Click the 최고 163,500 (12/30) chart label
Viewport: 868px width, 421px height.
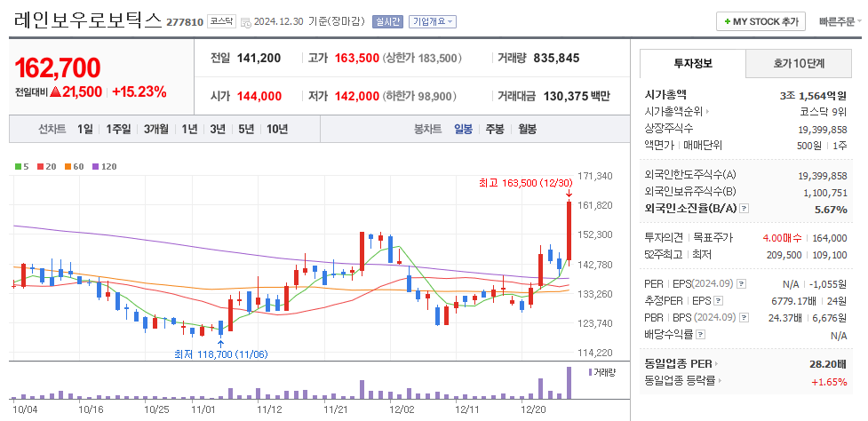pyautogui.click(x=528, y=183)
